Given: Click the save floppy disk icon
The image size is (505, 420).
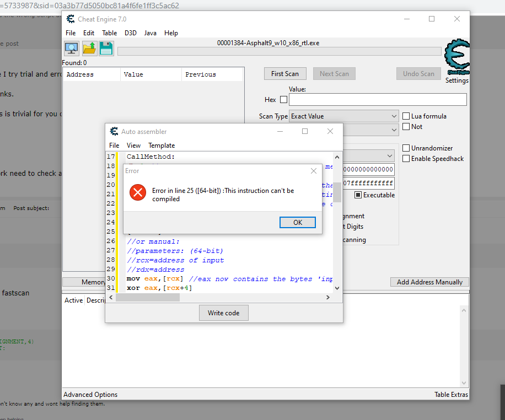Looking at the screenshot, I should coord(106,49).
